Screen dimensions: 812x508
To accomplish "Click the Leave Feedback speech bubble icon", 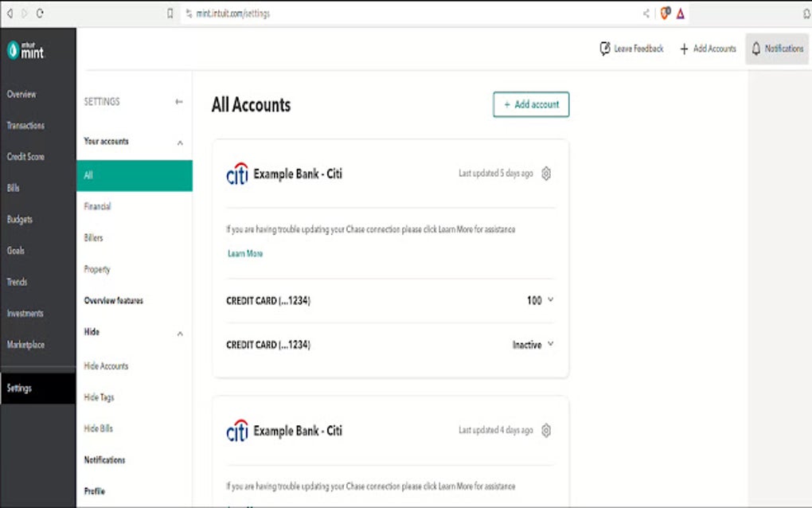I will pyautogui.click(x=605, y=49).
